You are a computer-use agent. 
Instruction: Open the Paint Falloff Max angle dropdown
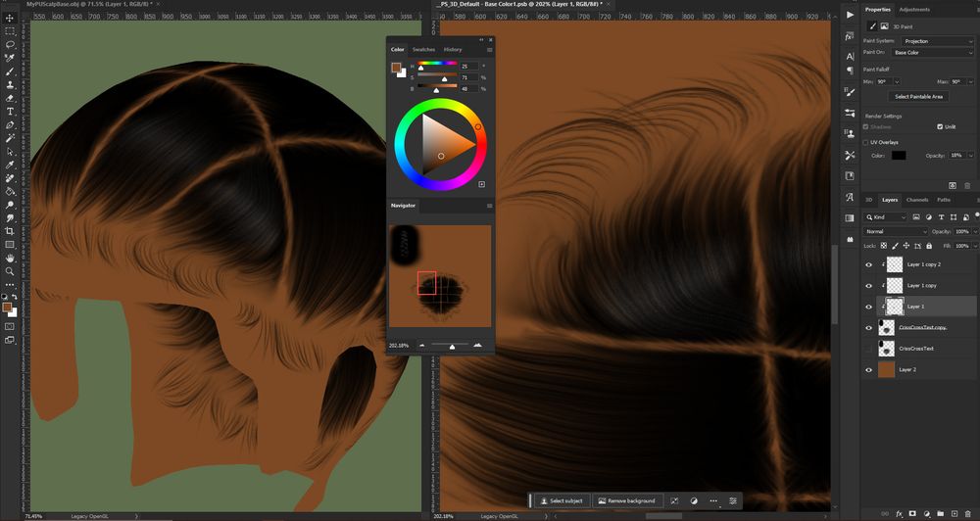[x=970, y=82]
